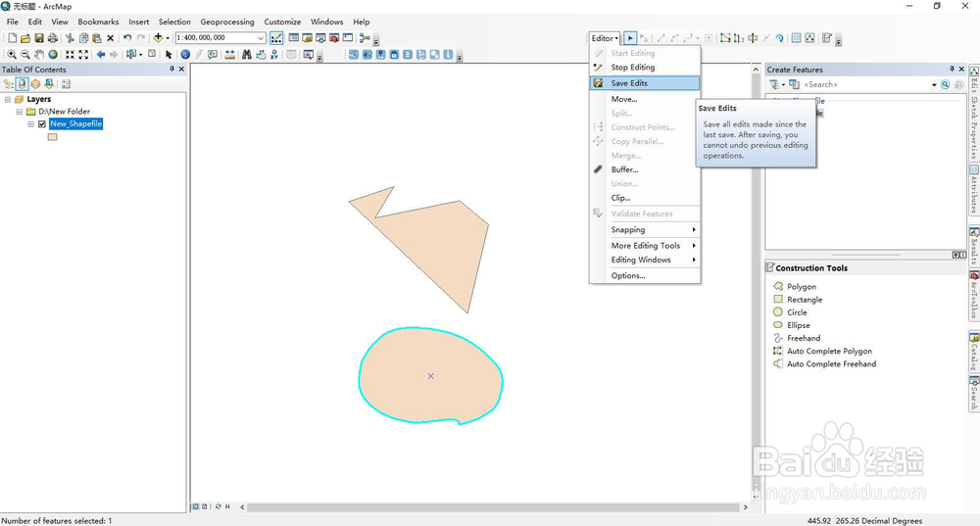Select the Edit Tool arrow in Editor toolbar
The image size is (980, 526).
pyautogui.click(x=630, y=38)
